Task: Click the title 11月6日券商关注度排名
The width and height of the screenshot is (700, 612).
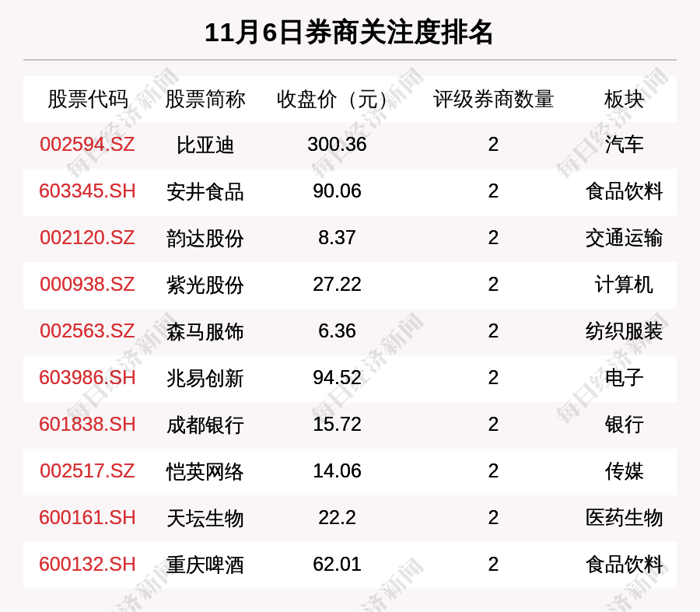Action: (349, 33)
